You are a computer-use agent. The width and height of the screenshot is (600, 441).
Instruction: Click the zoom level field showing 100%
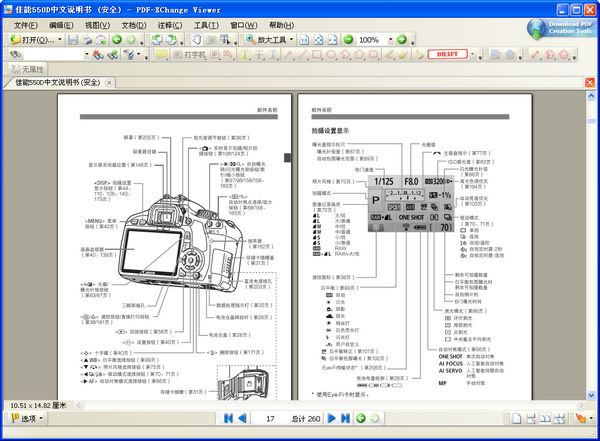[371, 40]
